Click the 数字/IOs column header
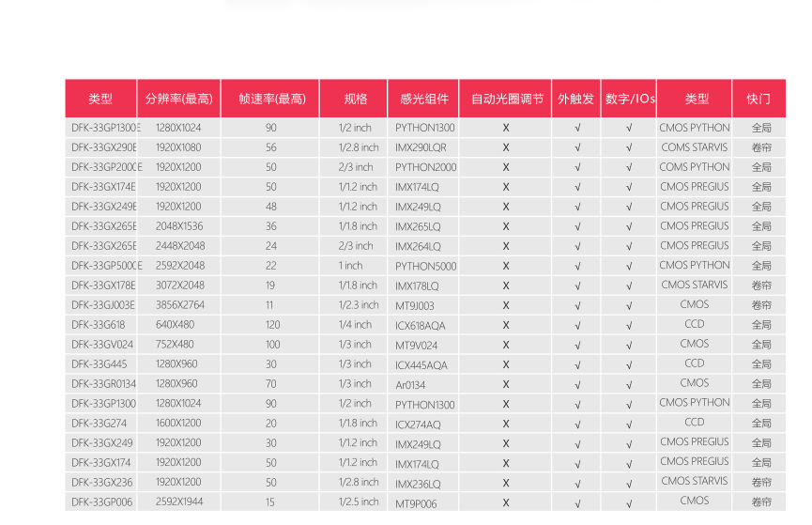Screen dimensions: 812x525 tap(629, 99)
